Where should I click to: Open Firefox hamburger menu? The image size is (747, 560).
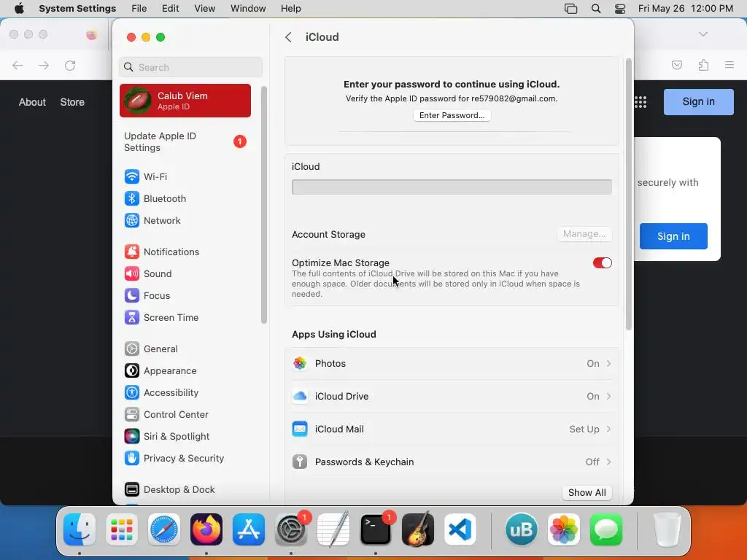coord(729,65)
